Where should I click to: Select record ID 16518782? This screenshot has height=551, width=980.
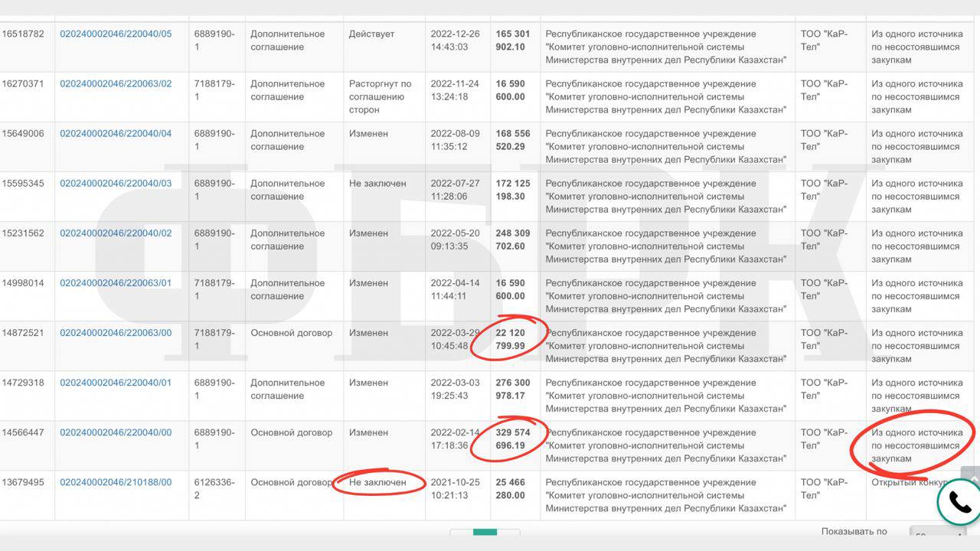click(x=23, y=34)
